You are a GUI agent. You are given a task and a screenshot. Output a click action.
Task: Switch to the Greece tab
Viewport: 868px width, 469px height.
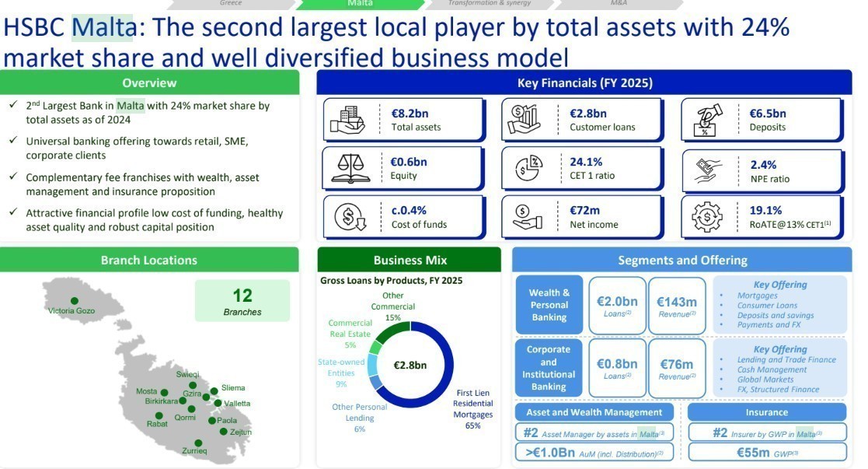tap(231, 4)
